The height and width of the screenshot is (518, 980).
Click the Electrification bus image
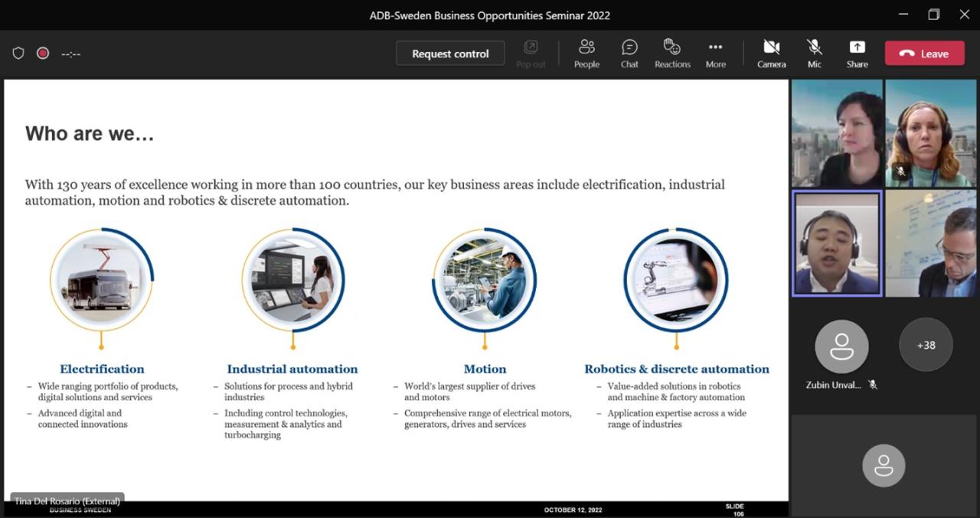pyautogui.click(x=101, y=279)
